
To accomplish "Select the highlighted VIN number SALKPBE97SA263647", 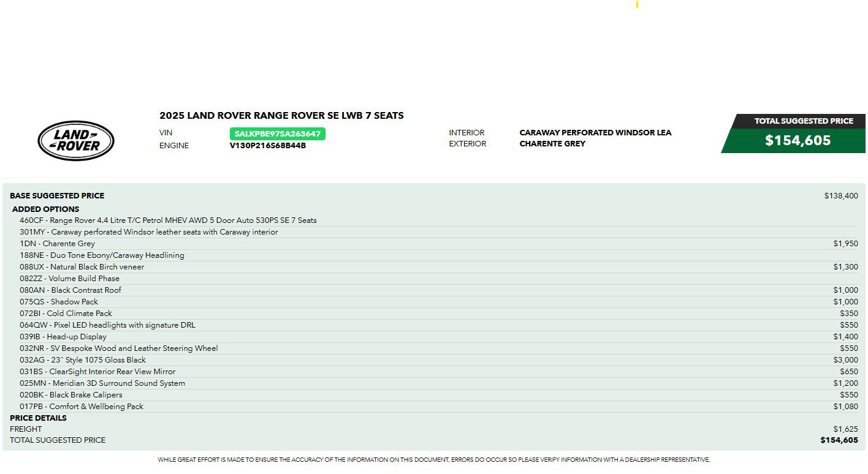I will point(277,134).
